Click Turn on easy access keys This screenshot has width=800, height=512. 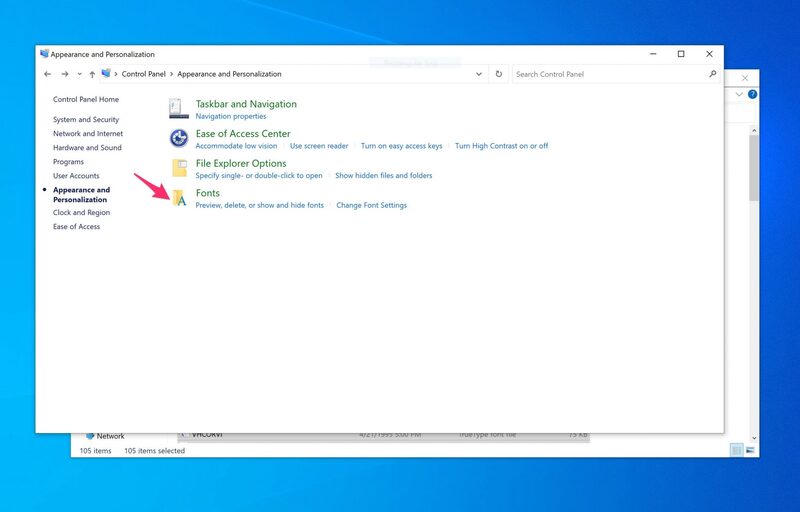coord(402,146)
